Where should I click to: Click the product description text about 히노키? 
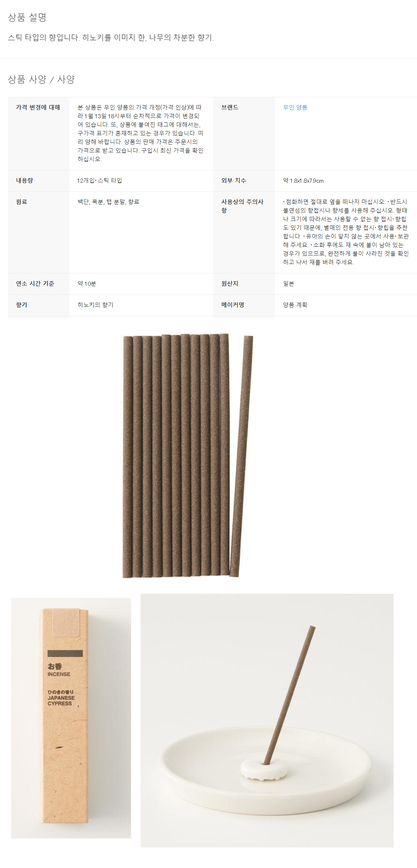pyautogui.click(x=111, y=37)
